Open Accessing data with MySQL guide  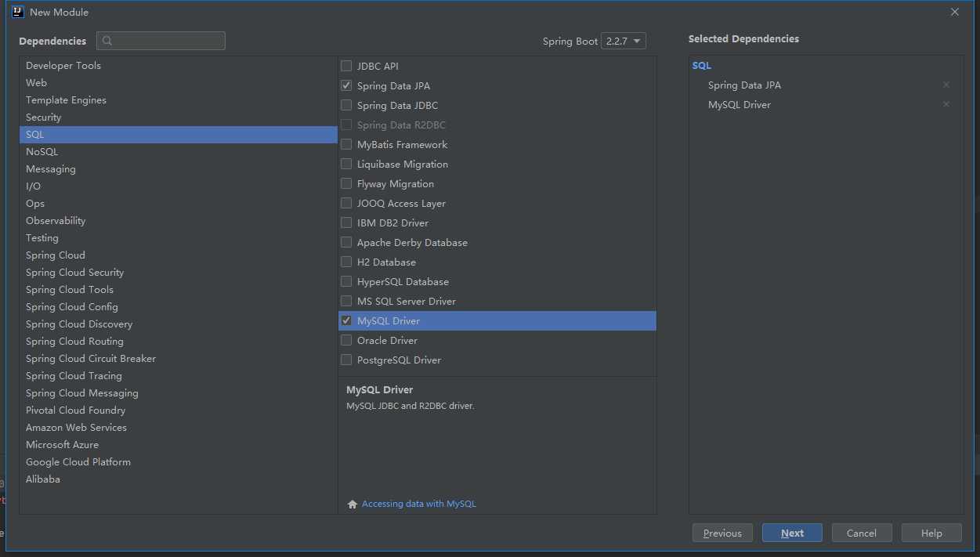click(x=418, y=504)
